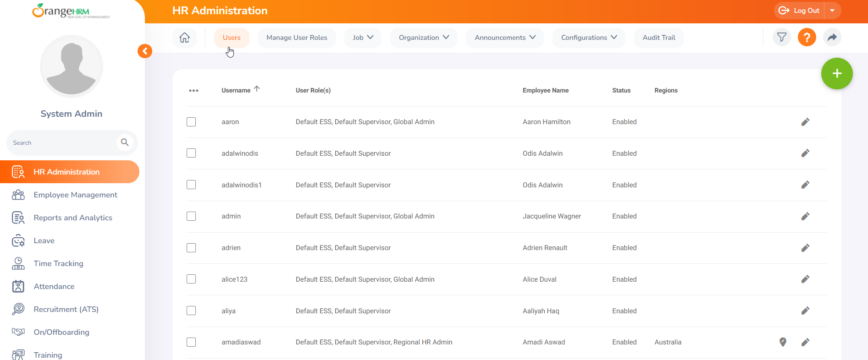
Task: Click the sidebar Search input field
Action: click(62, 143)
